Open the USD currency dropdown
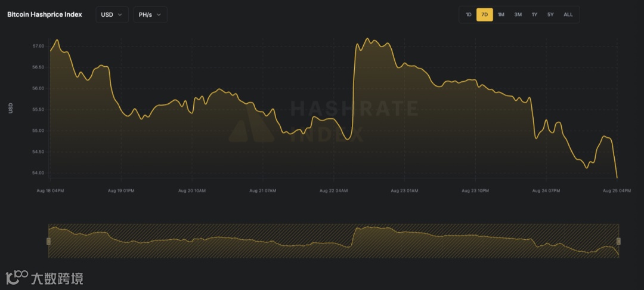 click(112, 15)
